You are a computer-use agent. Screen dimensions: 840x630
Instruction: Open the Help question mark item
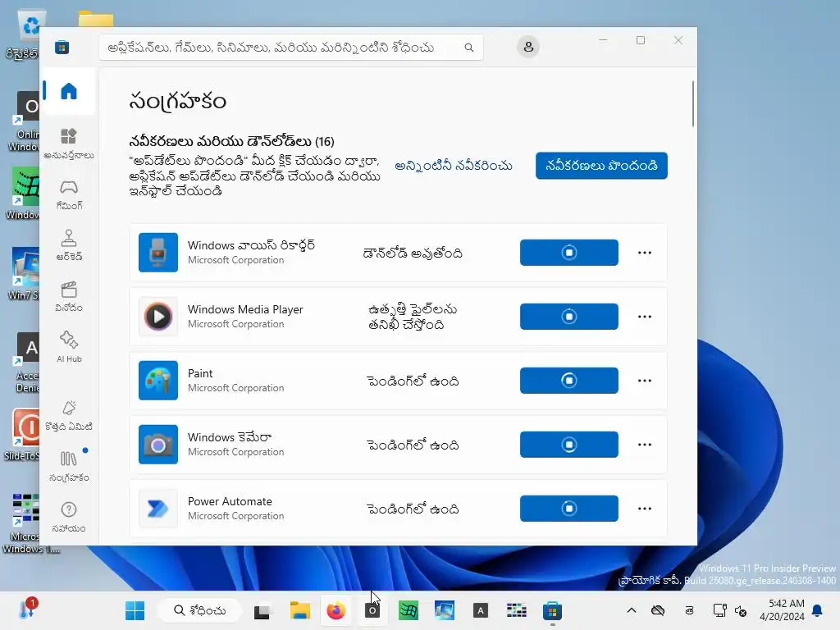69,518
